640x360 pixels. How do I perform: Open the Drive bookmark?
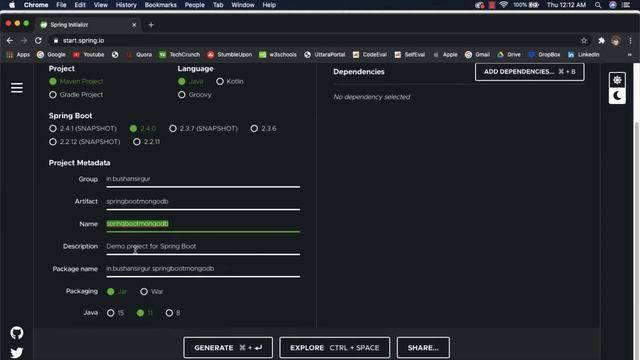(509, 55)
